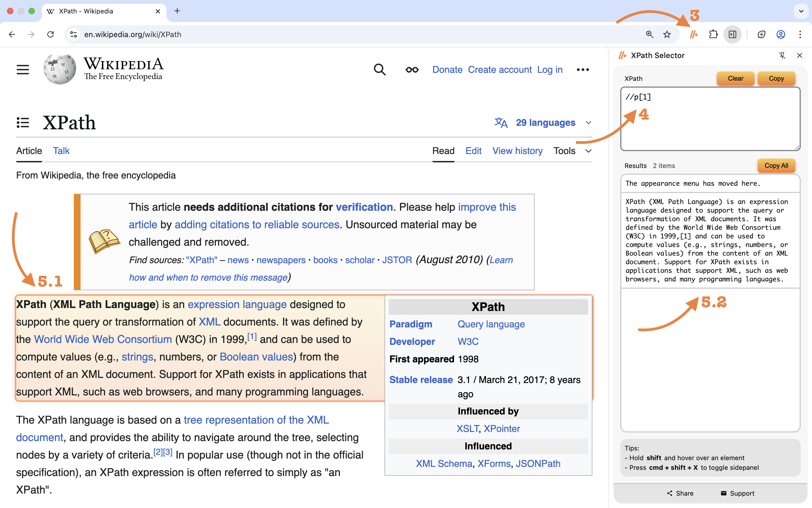The image size is (812, 508).
Task: Open the Chrome profile avatar icon
Action: pos(781,34)
